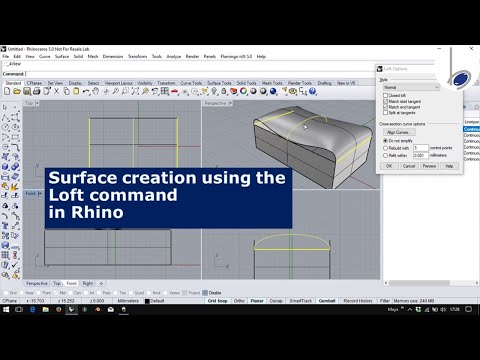Click the Command input line
The image size is (480, 360).
point(187,74)
